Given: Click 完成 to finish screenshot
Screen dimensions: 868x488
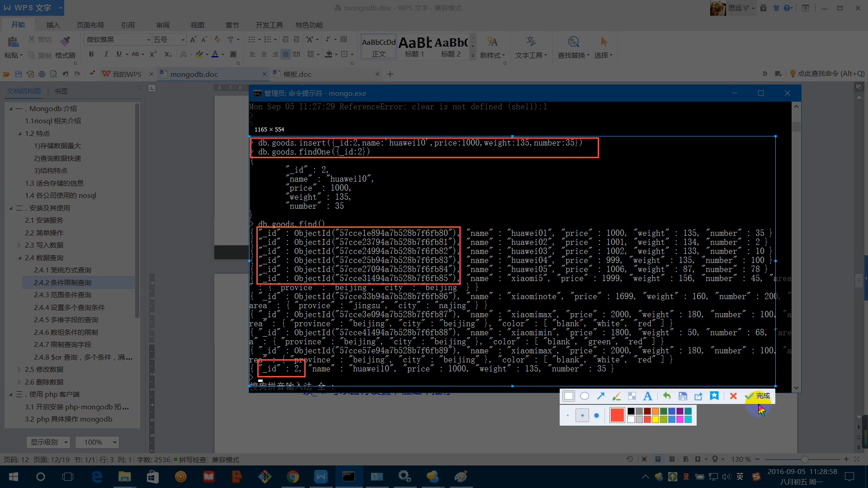Looking at the screenshot, I should [x=758, y=396].
